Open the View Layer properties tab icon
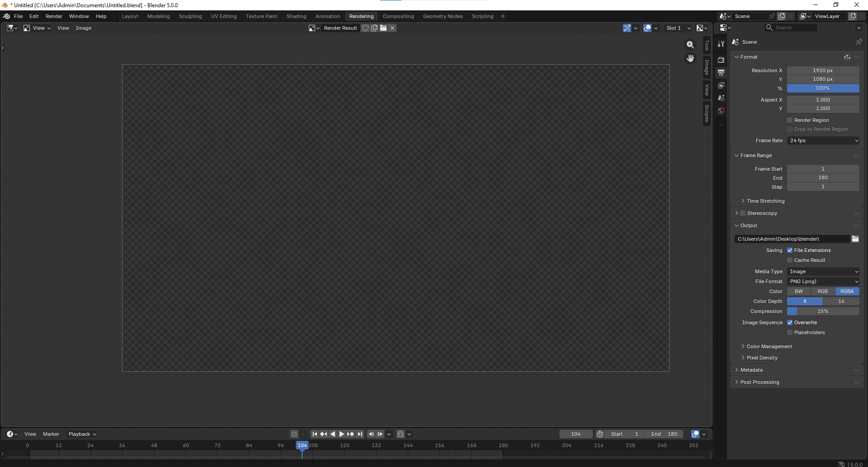Image resolution: width=868 pixels, height=467 pixels. click(721, 85)
